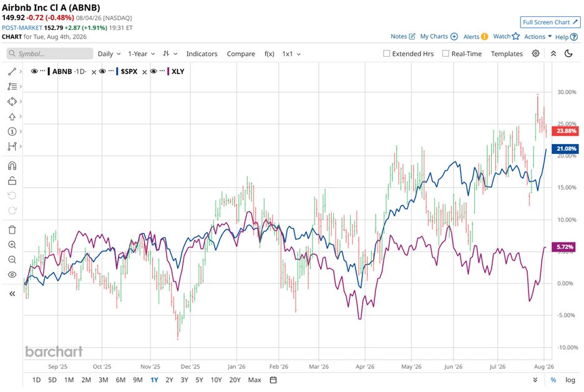584x392 pixels.
Task: Hide the $SPX series eye icon
Action: 102,71
